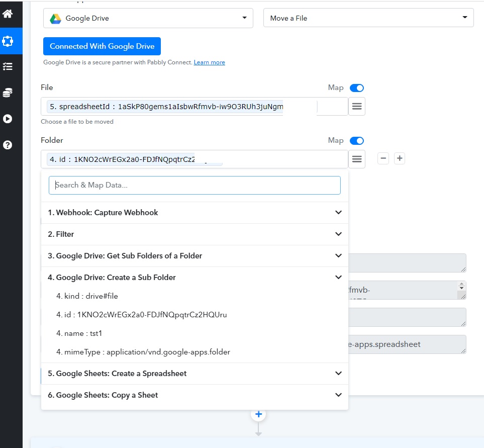Open the Home icon in sidebar
Screen dimensions: 484x448
tap(8, 14)
